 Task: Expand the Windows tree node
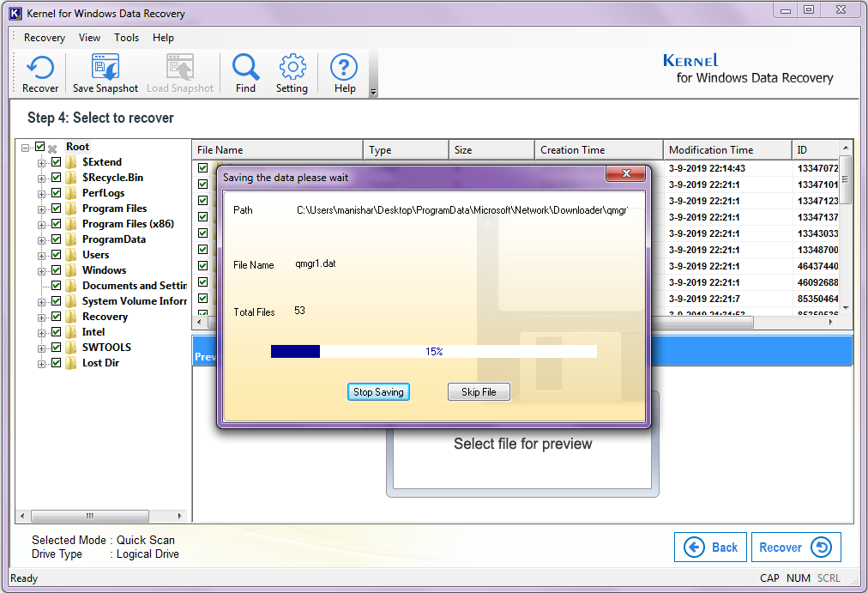point(41,272)
